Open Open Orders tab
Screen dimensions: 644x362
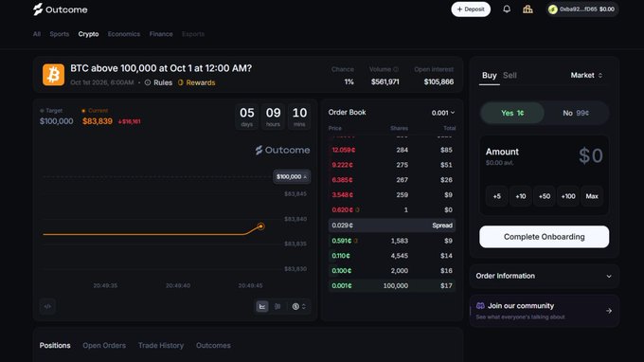(104, 346)
